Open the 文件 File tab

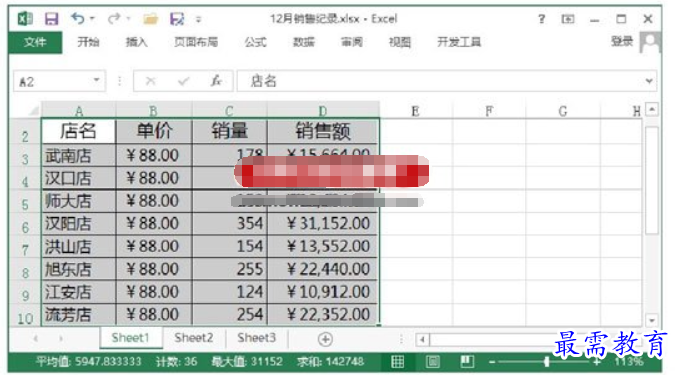pyautogui.click(x=35, y=42)
